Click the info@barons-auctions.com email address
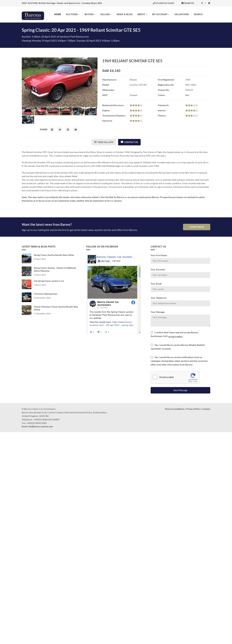232x644 pixels. pyautogui.click(x=40, y=426)
